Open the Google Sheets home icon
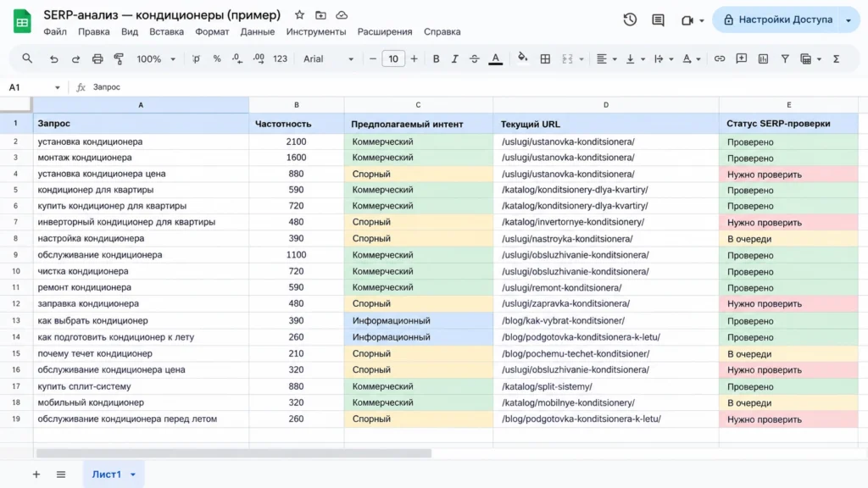The width and height of the screenshot is (868, 488). pos(22,21)
